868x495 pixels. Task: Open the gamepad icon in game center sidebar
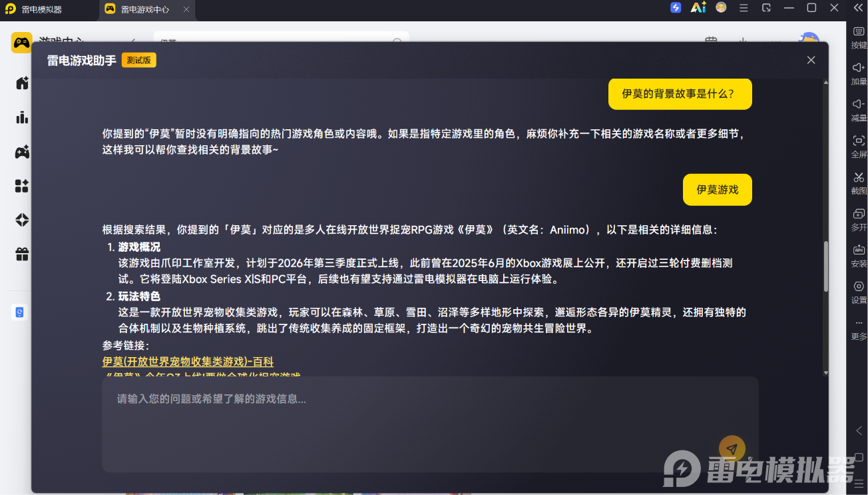pyautogui.click(x=22, y=152)
